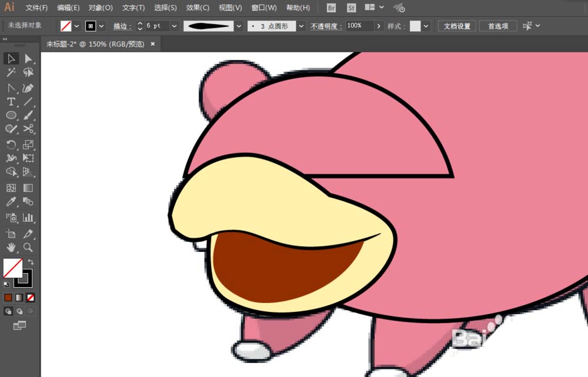Select the Type tool
The image size is (588, 377).
(11, 102)
